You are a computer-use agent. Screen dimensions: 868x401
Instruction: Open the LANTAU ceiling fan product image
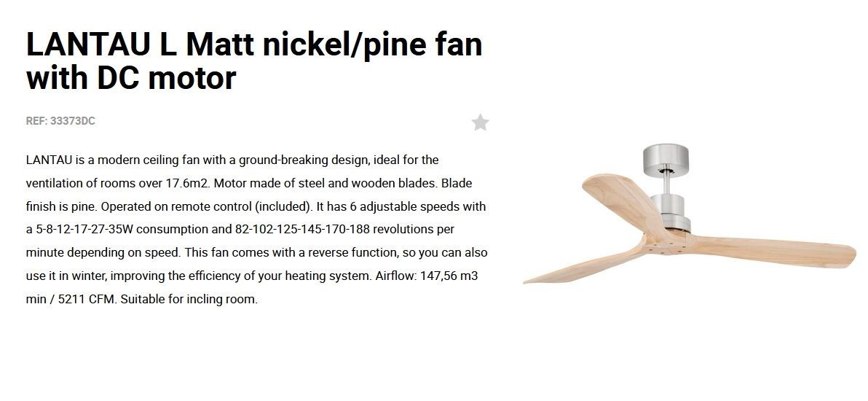pos(690,214)
